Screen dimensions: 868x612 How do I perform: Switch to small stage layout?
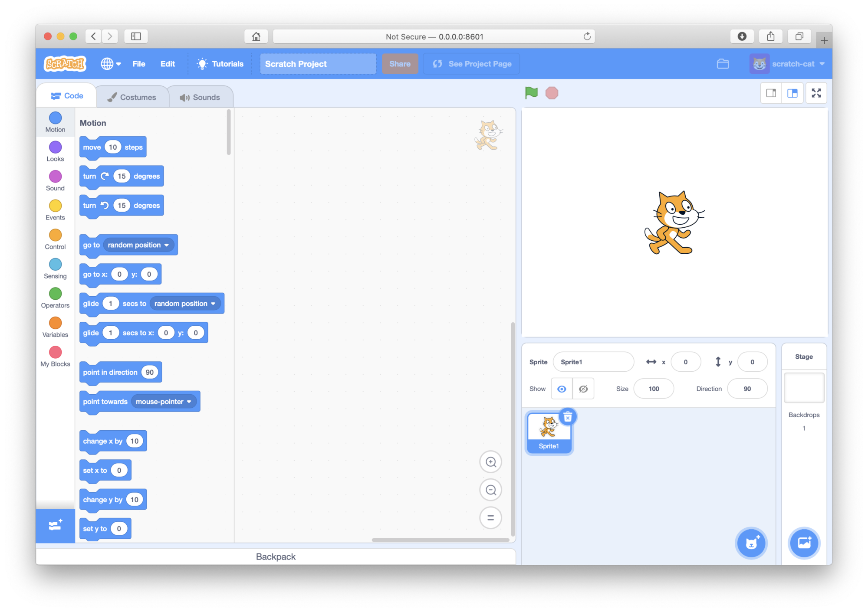pyautogui.click(x=771, y=93)
